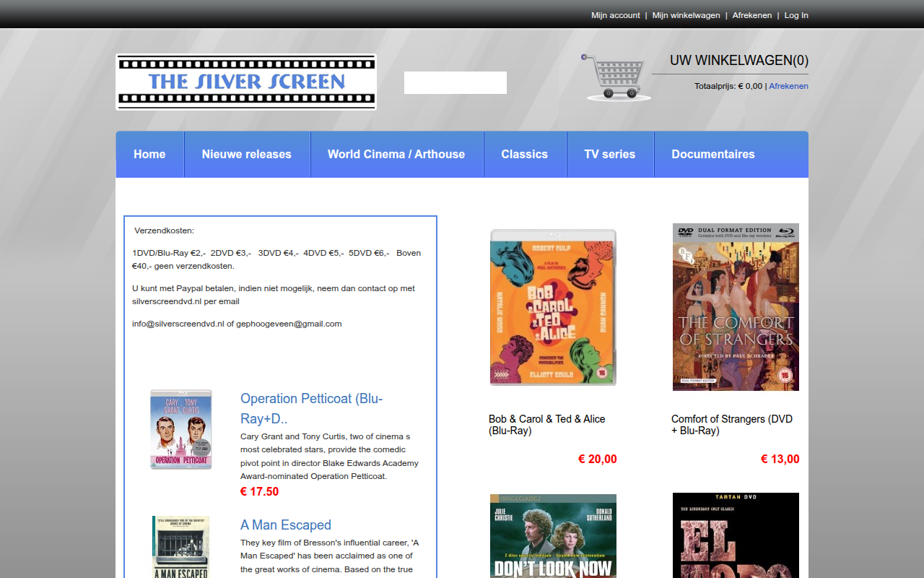This screenshot has height=578, width=924.
Task: Open The Silver Screen logo homepage
Action: (x=246, y=82)
